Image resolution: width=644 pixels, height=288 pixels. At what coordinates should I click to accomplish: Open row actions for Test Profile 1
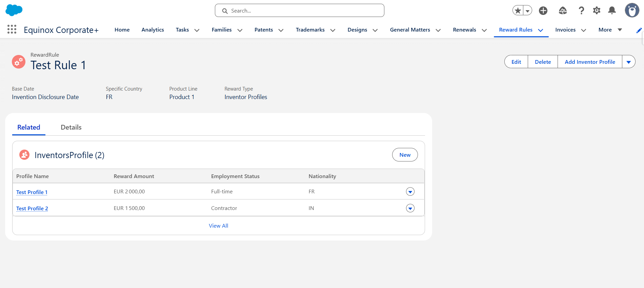pos(410,192)
